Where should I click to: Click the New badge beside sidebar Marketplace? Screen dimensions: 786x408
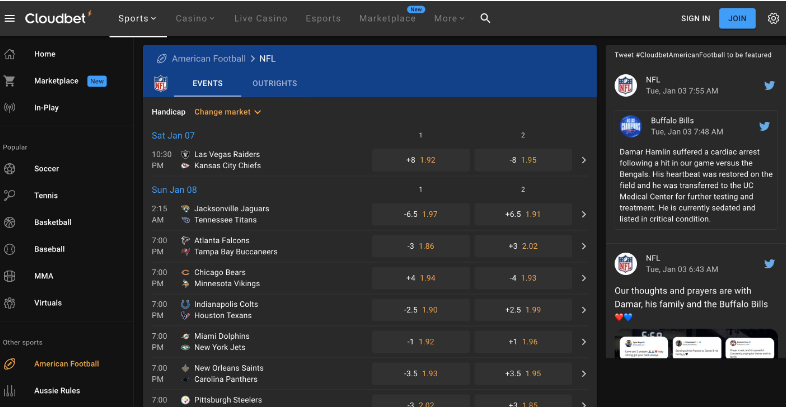point(97,81)
